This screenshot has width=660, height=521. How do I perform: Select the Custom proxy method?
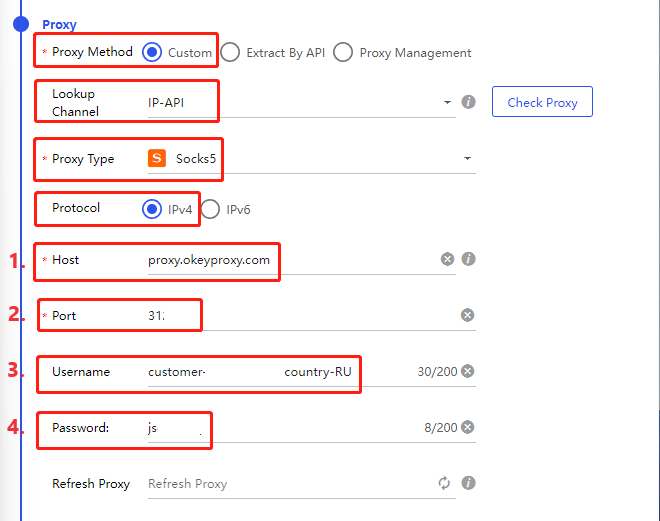tap(152, 52)
